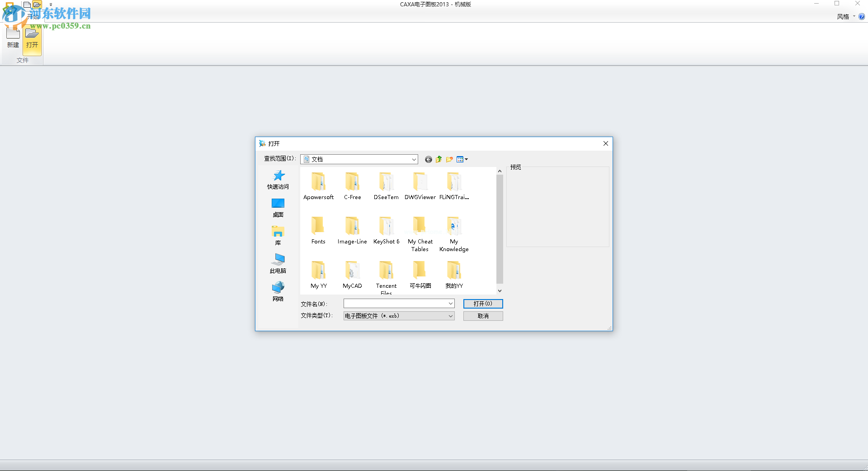This screenshot has height=471, width=868.
Task: Close the 打开 dialog with X
Action: click(x=606, y=143)
